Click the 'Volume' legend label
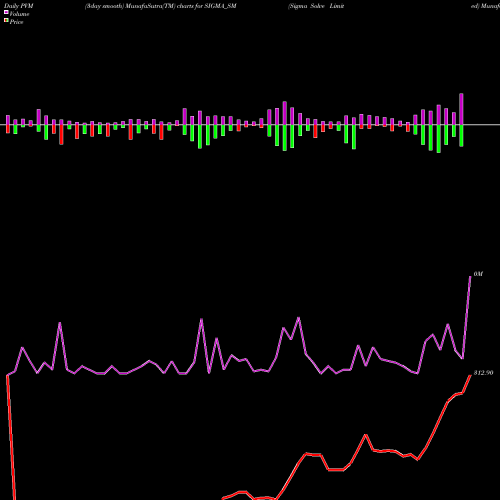This screenshot has width=500, height=500. (19, 14)
